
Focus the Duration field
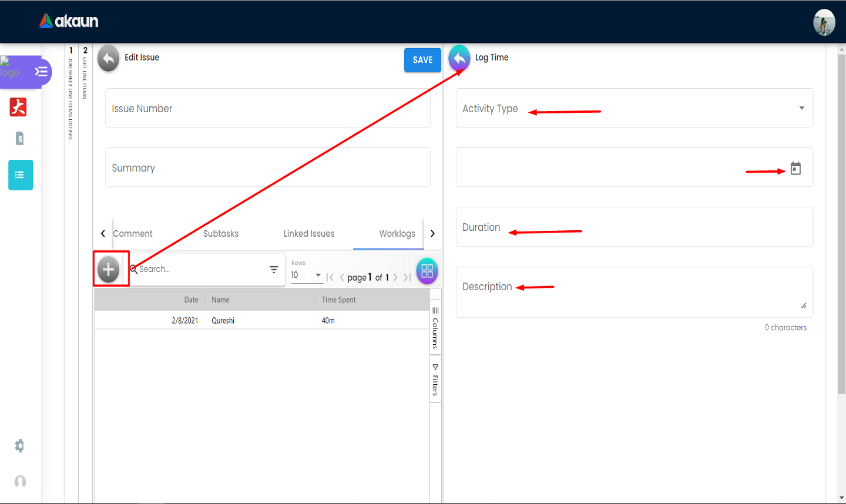click(634, 227)
